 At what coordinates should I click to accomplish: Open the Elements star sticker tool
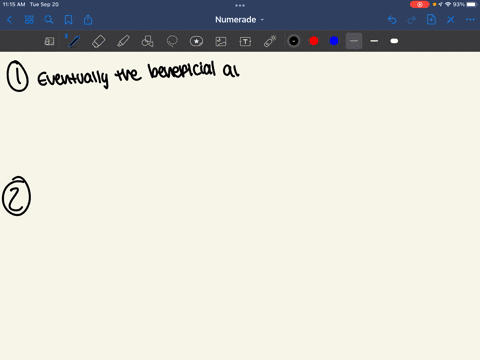196,41
